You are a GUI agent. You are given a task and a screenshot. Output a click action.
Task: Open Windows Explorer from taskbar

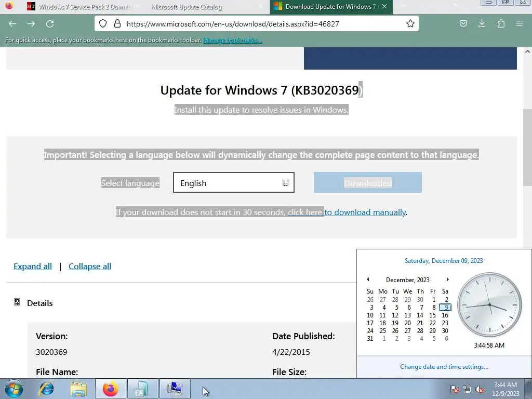78,389
